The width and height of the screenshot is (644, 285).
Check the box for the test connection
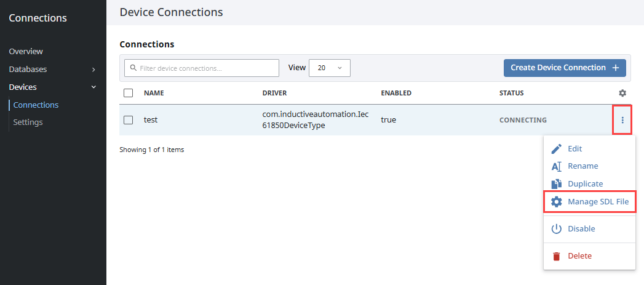click(x=129, y=120)
